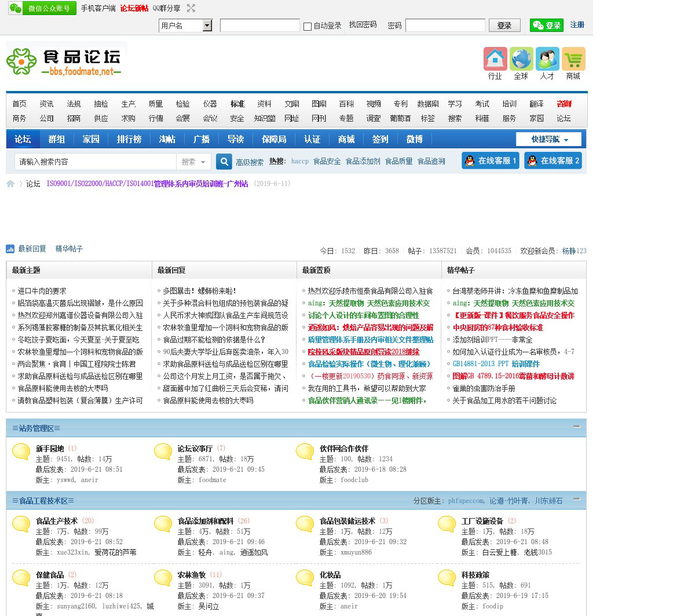Click the 行业 house icon
This screenshot has height=616, width=695.
(495, 59)
